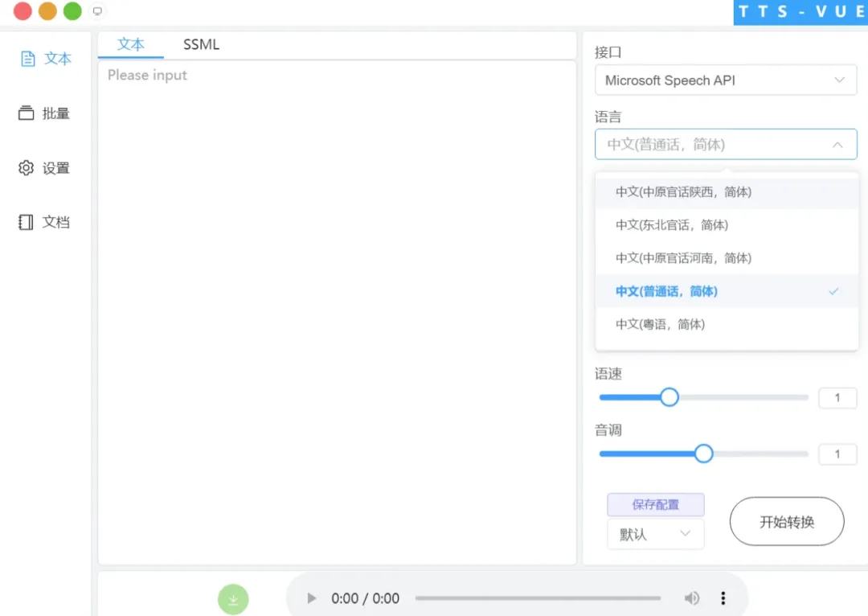Click the 开始转换 start conversion button

pos(787,521)
